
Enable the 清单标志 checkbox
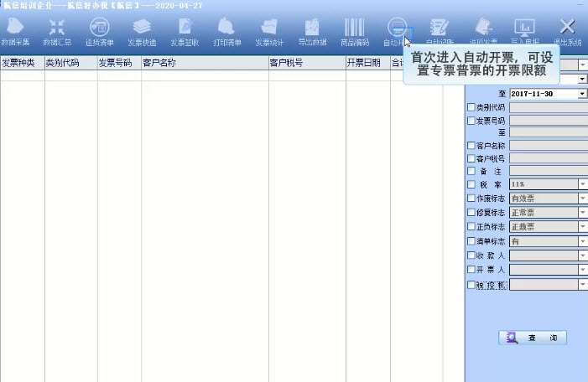(471, 241)
